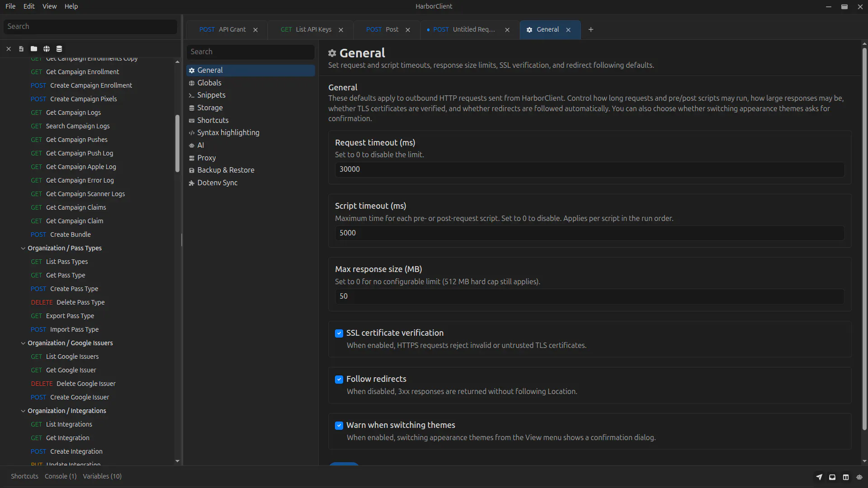Close the API Grant tab
This screenshot has height=488, width=868.
pos(255,30)
